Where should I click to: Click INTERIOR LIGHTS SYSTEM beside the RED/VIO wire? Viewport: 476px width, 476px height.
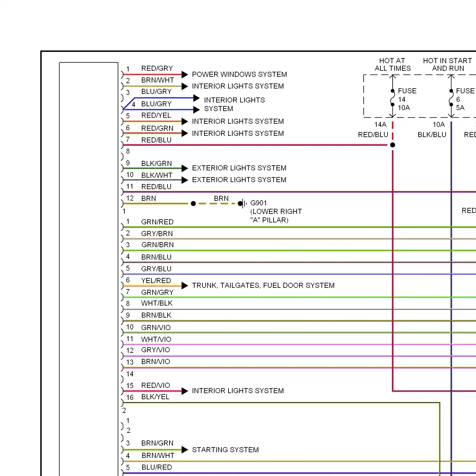(x=238, y=391)
